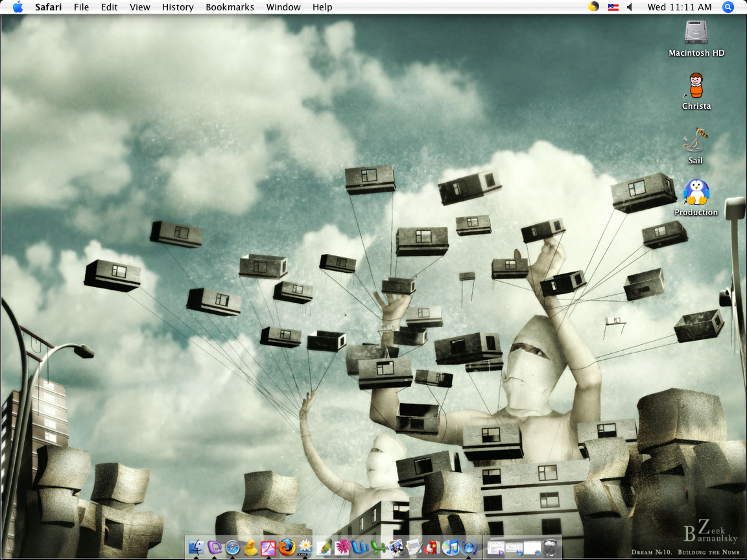Restore minimized Safari window in Dock

[532, 548]
